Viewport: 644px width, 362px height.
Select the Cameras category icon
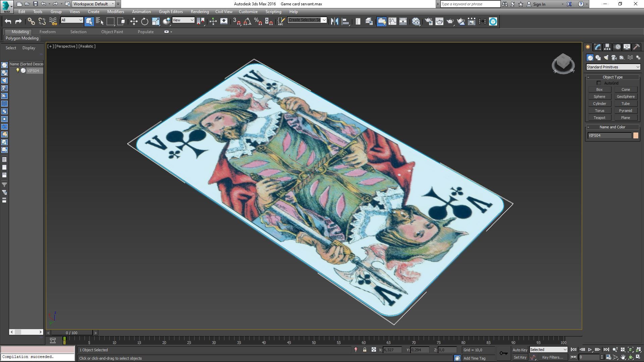tap(614, 58)
